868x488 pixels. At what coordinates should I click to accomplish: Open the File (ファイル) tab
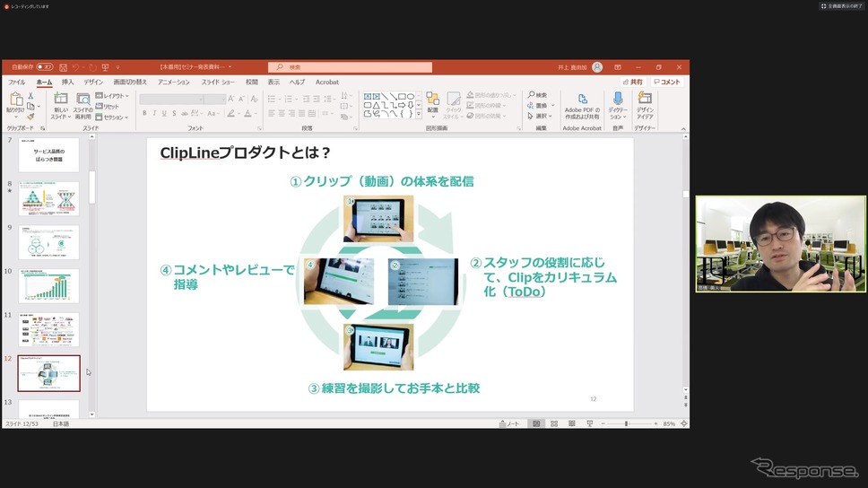coord(16,82)
